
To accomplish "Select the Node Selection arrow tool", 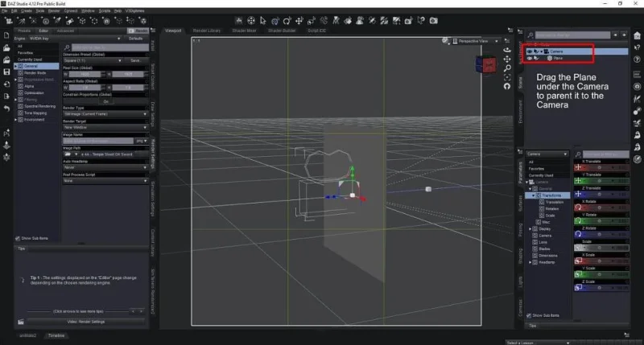I will click(x=263, y=21).
